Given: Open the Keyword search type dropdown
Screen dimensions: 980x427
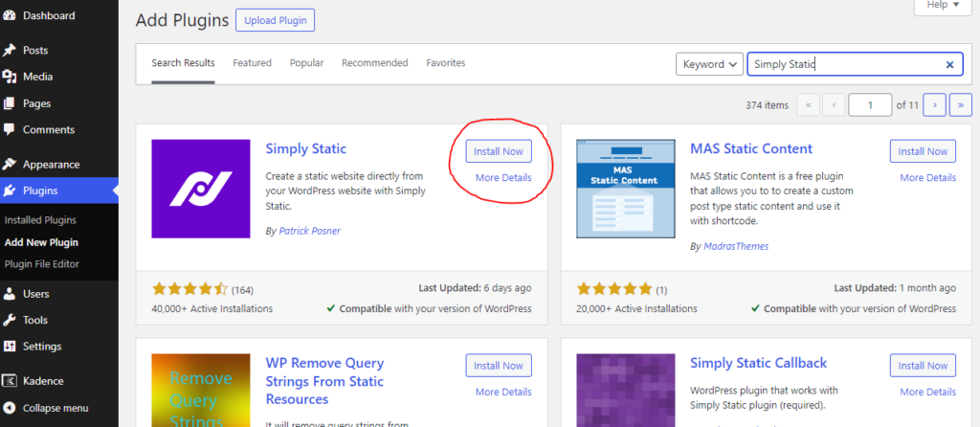Looking at the screenshot, I should tap(709, 64).
